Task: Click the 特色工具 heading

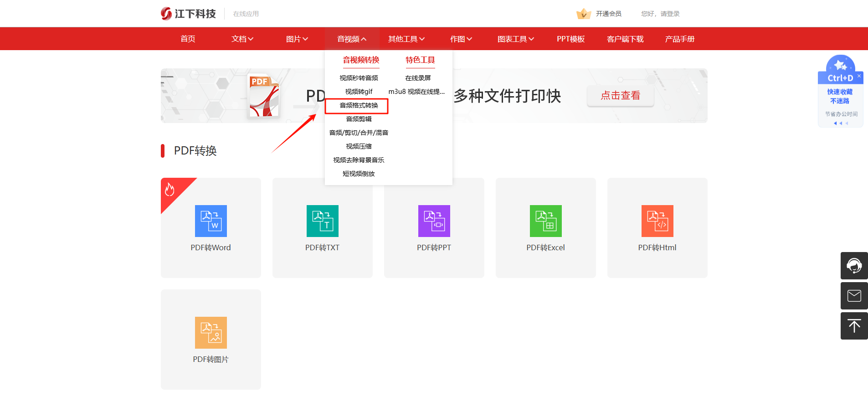Action: point(420,60)
